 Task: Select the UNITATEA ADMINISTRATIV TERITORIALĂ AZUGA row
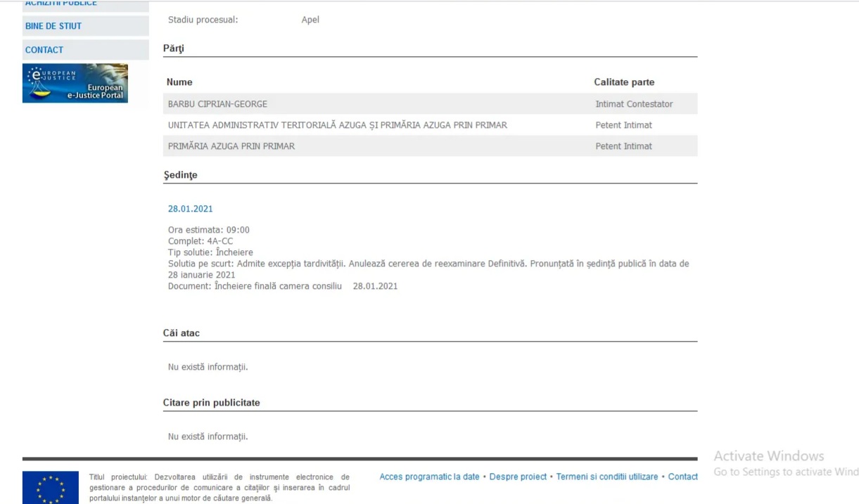tap(337, 125)
